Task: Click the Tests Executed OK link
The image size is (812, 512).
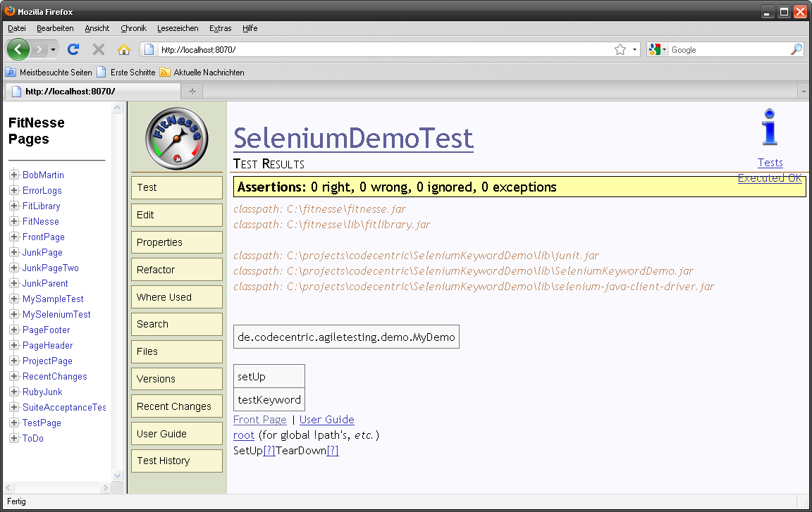Action: tap(770, 170)
